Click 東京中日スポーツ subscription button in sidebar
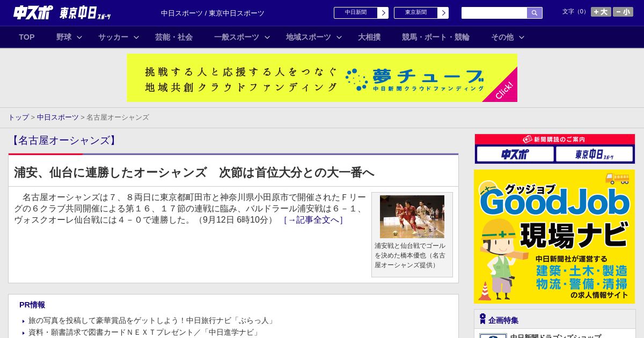The image size is (644, 338). pyautogui.click(x=594, y=155)
